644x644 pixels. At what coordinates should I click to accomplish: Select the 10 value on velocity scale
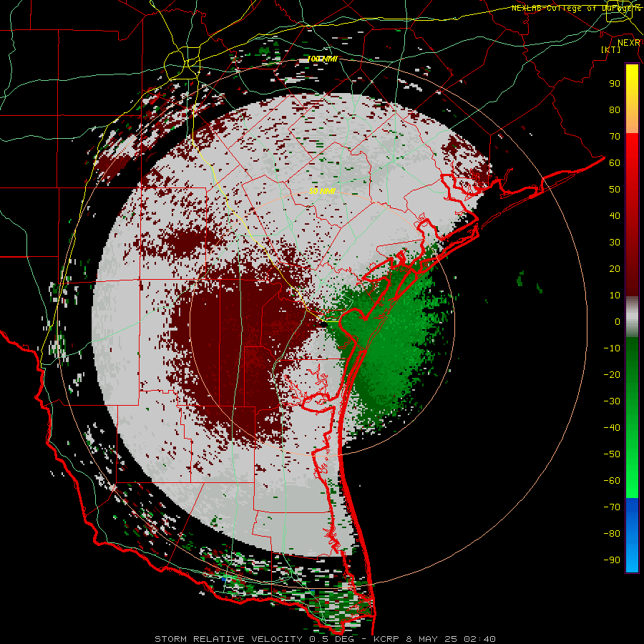615,296
